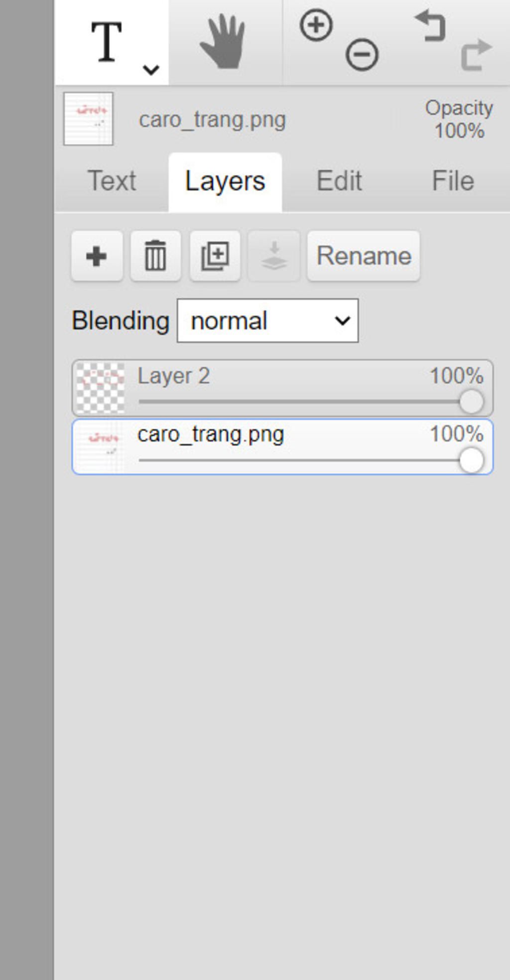Delete the selected layer

[155, 256]
